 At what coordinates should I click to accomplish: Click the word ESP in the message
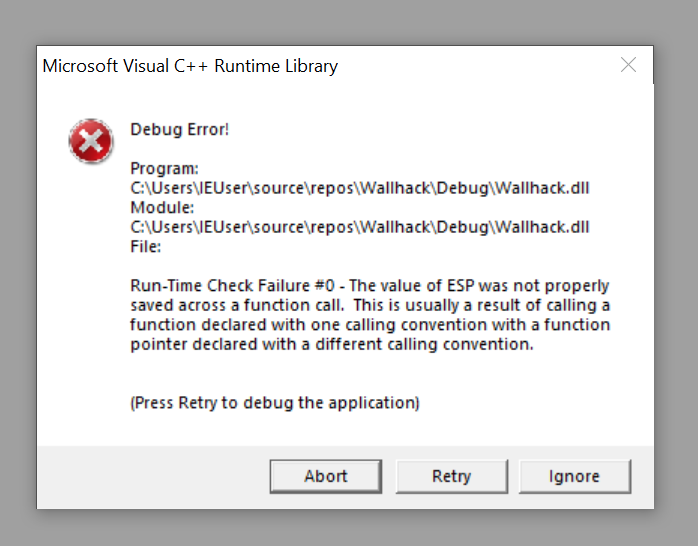coord(461,286)
